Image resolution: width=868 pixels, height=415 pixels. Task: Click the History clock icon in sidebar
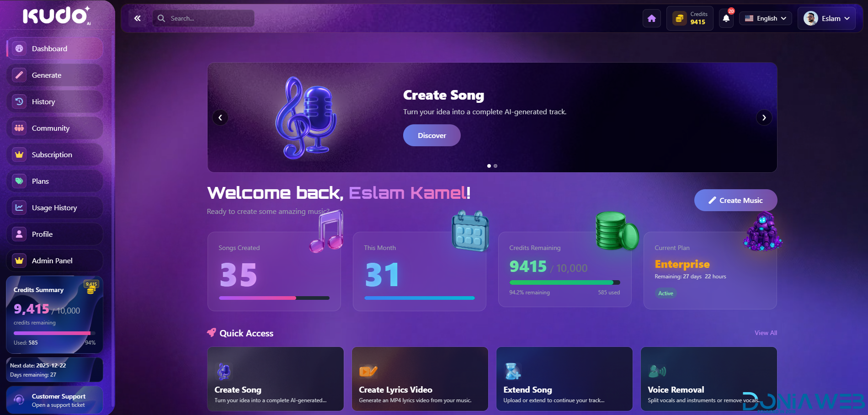pyautogui.click(x=19, y=101)
